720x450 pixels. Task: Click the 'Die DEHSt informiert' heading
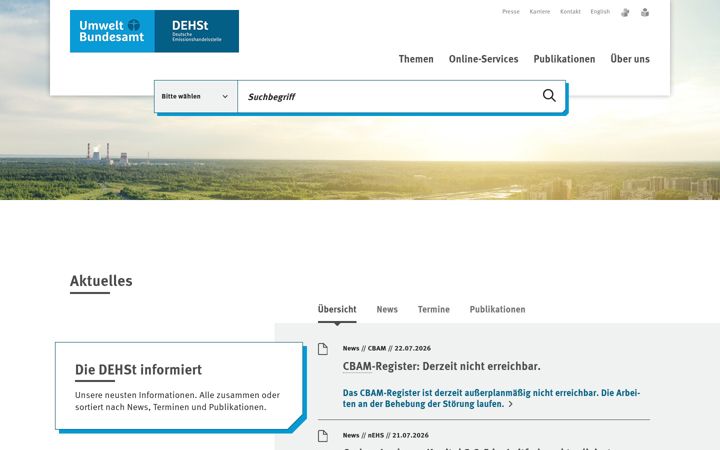click(138, 370)
